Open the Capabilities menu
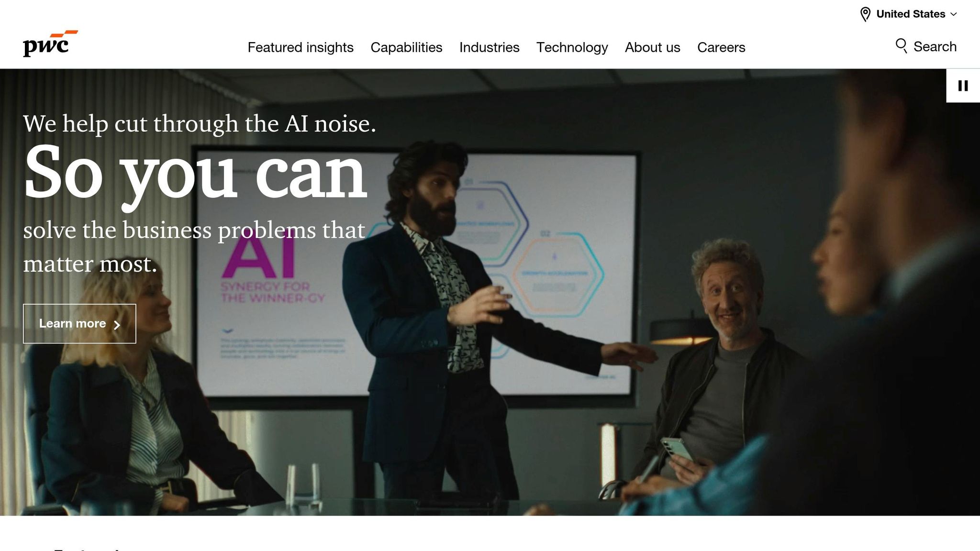 406,47
